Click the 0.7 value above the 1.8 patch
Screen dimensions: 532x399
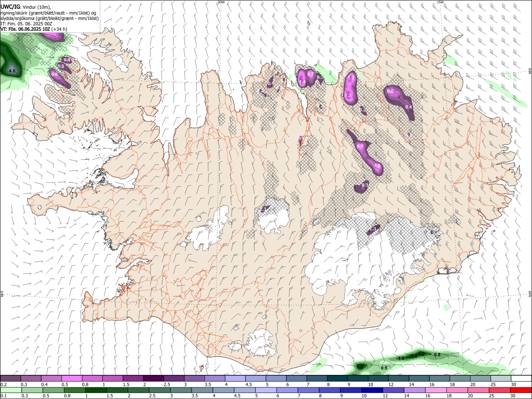(x=360, y=146)
